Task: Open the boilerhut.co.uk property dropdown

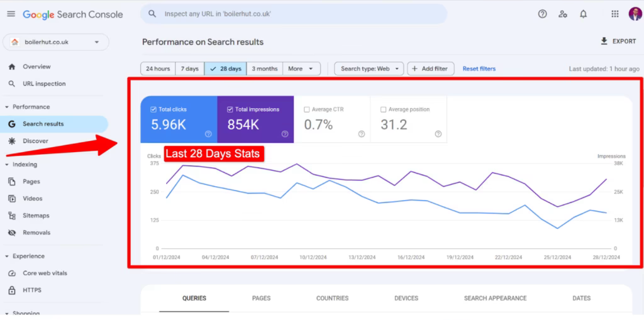Action: click(56, 42)
